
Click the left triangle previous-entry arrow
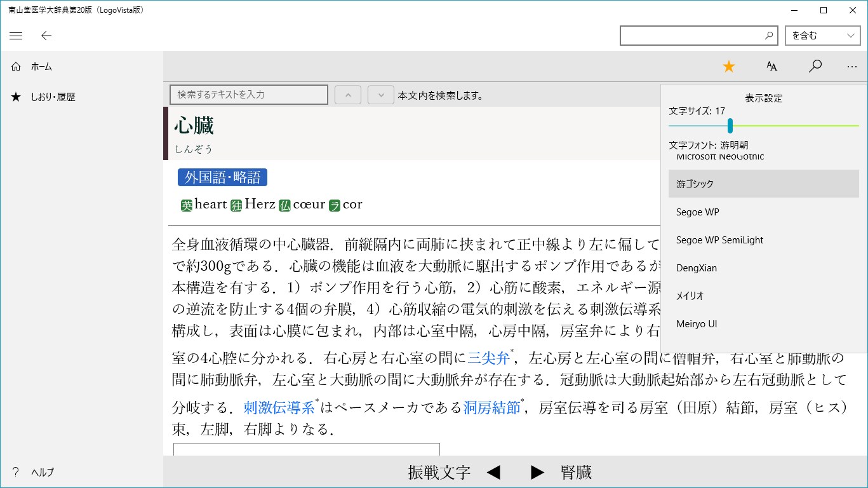[494, 472]
